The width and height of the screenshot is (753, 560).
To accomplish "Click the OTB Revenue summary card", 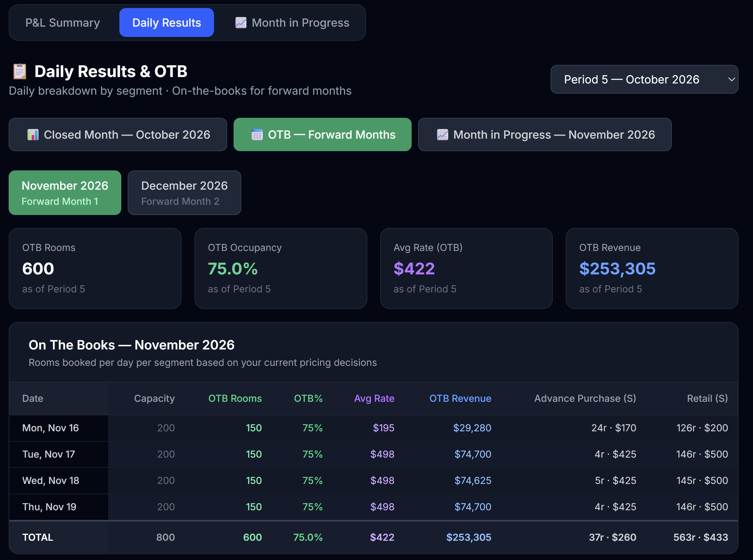I will (652, 269).
